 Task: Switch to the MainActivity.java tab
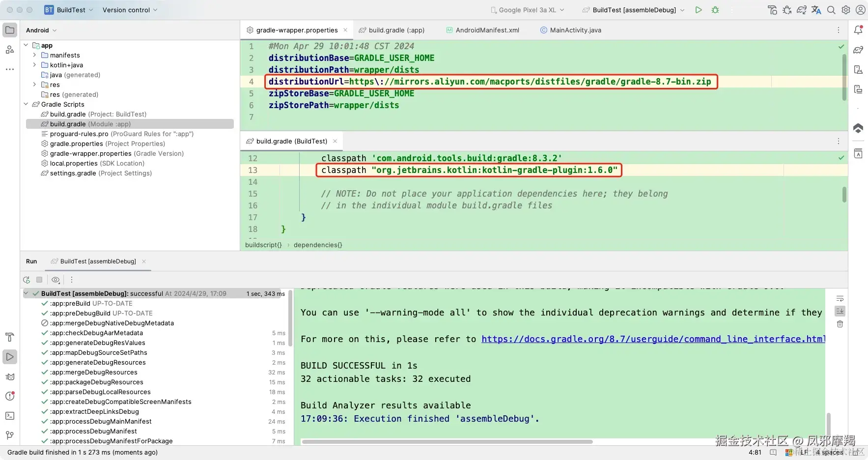click(x=570, y=30)
